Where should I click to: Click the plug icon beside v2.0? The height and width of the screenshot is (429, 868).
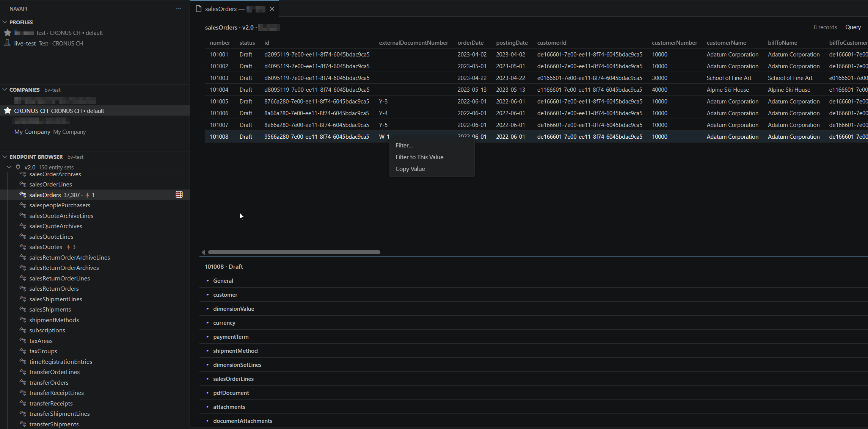(x=18, y=167)
